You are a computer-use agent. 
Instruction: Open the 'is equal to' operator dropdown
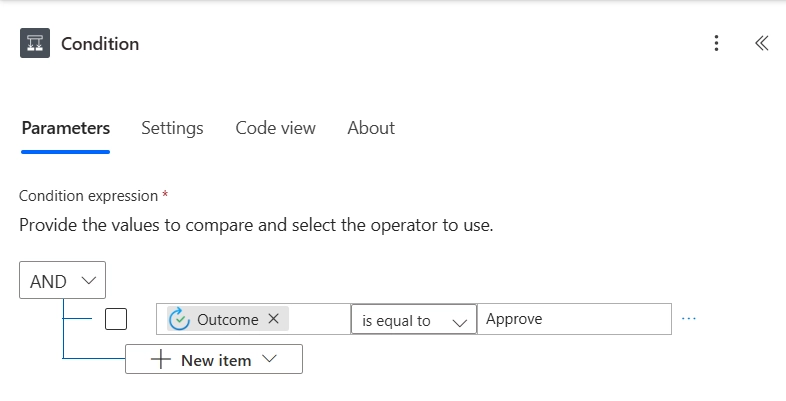coord(413,320)
